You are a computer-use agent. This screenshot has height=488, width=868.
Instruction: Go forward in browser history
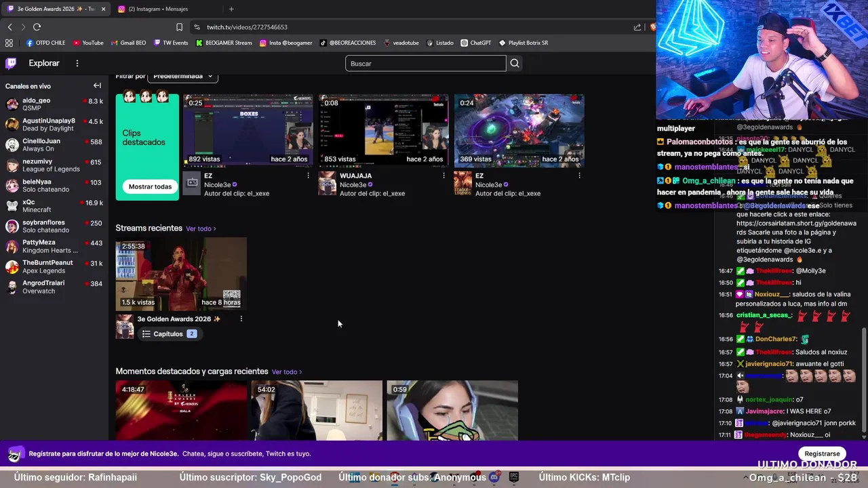23,27
